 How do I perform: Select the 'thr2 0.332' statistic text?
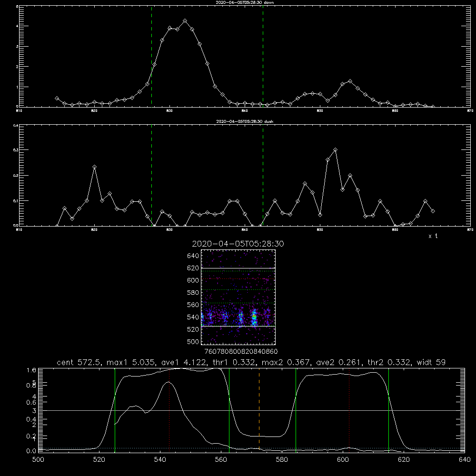(390, 362)
